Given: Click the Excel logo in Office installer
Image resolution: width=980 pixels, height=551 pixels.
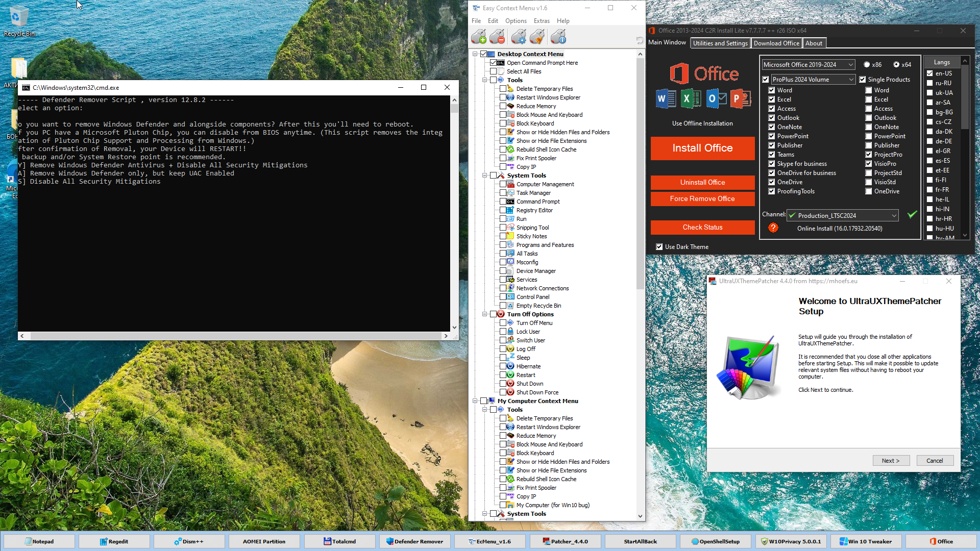Looking at the screenshot, I should pos(691,98).
